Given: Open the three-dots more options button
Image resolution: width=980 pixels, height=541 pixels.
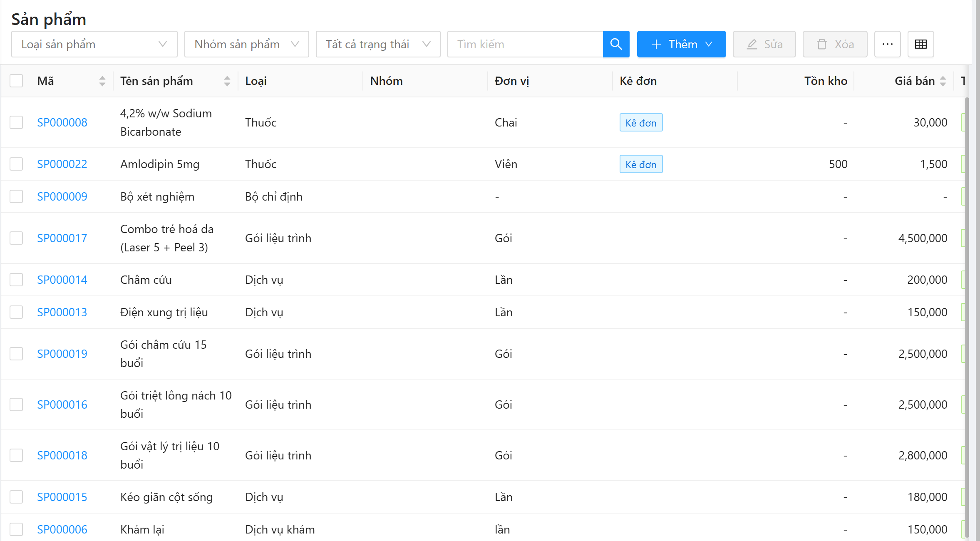Looking at the screenshot, I should click(887, 44).
